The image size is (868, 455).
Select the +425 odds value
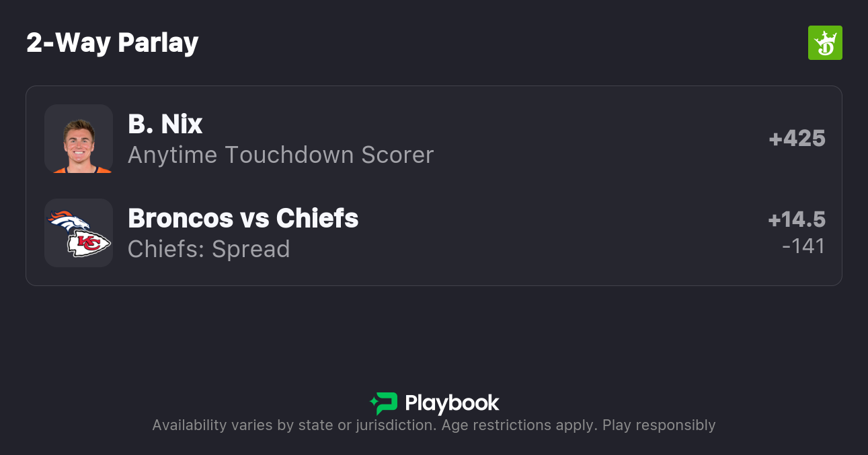(797, 139)
